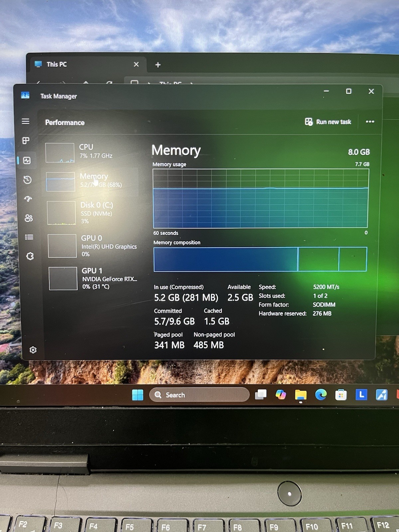This screenshot has height=532, width=399.
Task: Click the 341 MB Paged pool value
Action: click(169, 345)
